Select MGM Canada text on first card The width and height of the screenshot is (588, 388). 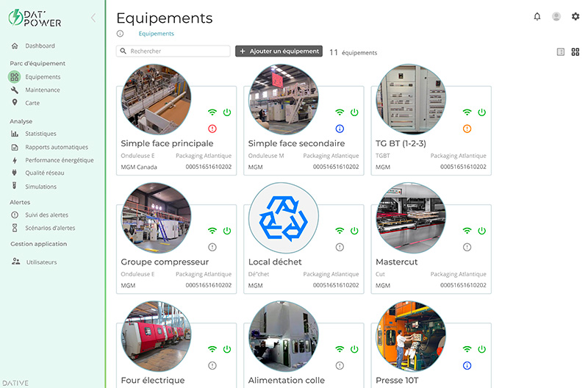coord(139,167)
